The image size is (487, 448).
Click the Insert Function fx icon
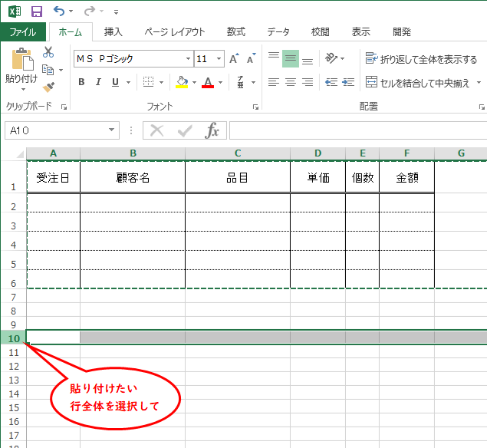tap(212, 131)
